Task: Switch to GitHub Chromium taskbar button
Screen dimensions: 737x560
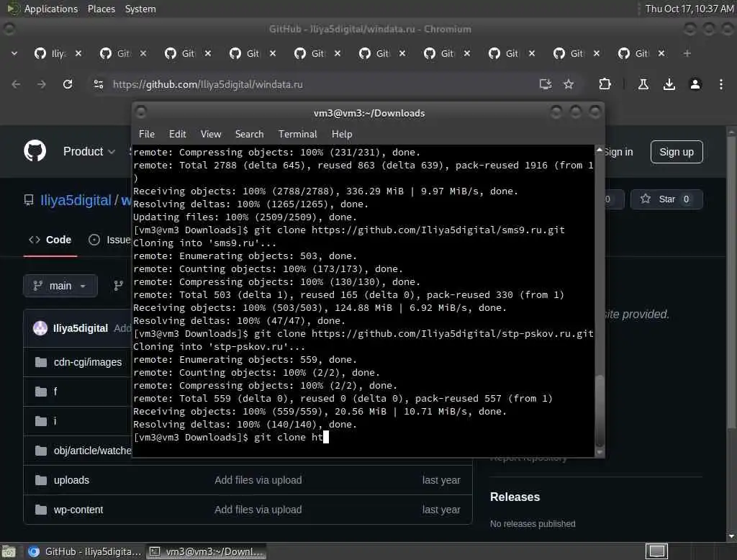Action: click(x=85, y=551)
